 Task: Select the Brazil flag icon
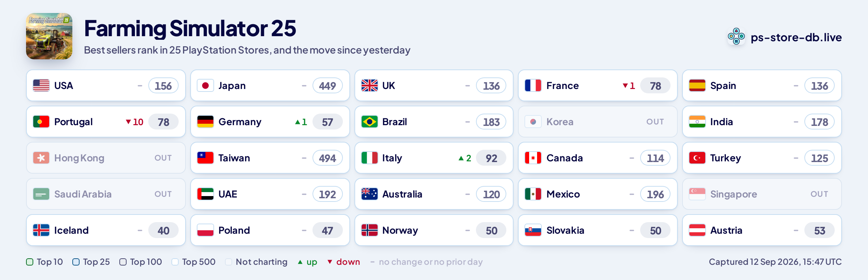tap(370, 122)
